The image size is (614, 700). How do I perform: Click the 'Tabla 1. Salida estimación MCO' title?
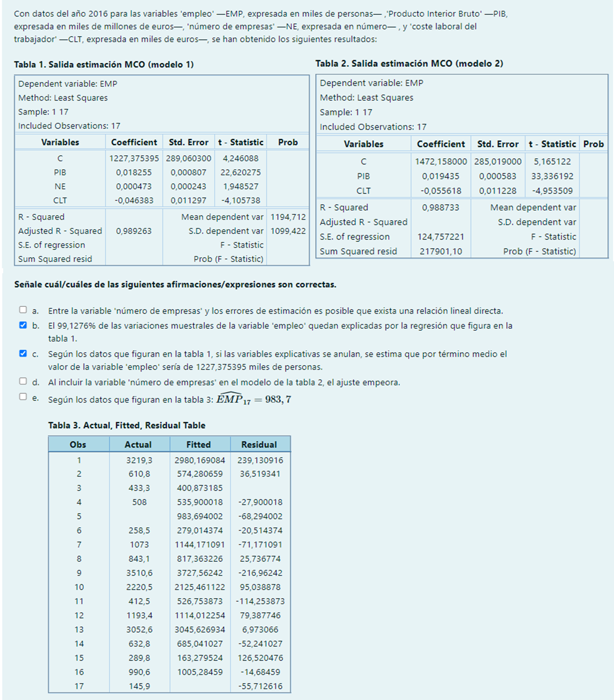click(104, 64)
